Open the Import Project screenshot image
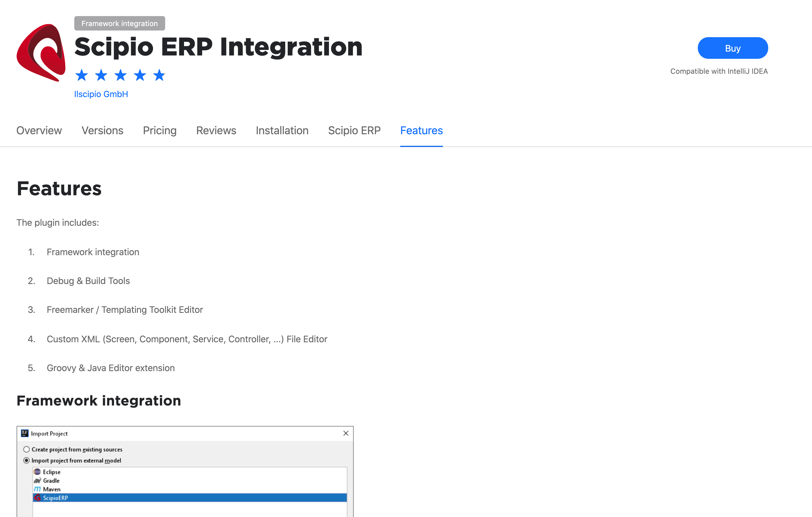This screenshot has height=517, width=812. point(185,472)
